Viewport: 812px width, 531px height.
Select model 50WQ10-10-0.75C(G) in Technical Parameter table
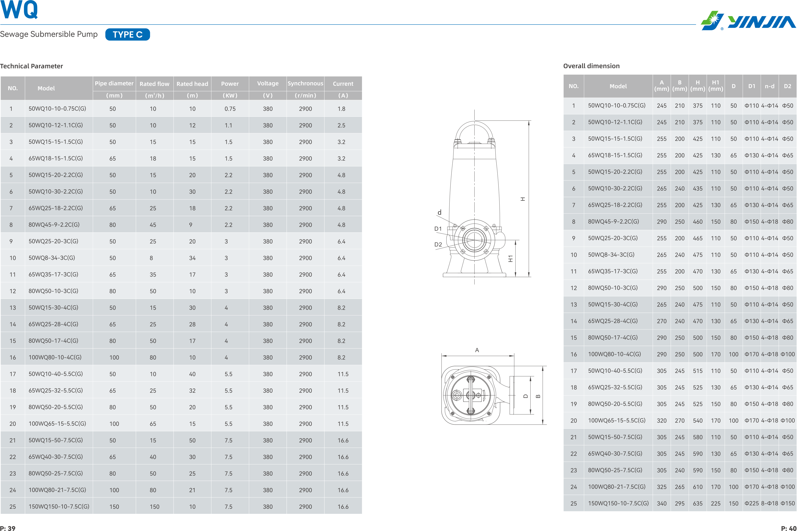click(57, 109)
